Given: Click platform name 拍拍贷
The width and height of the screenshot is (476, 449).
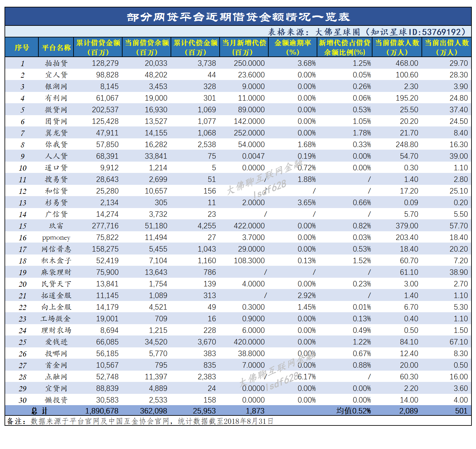Looking at the screenshot, I should pyautogui.click(x=56, y=63).
